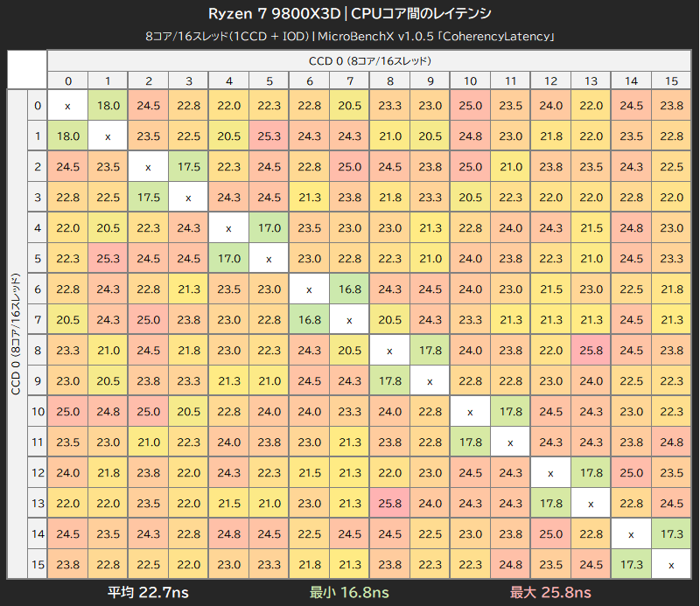Click 21.3 in row 15, column 7
The width and height of the screenshot is (700, 606).
click(349, 565)
